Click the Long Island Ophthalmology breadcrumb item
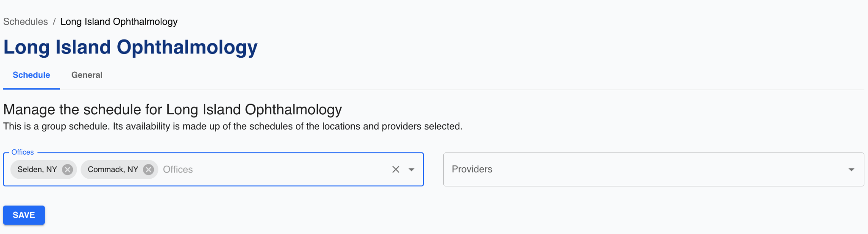This screenshot has width=868, height=234. coord(119,22)
